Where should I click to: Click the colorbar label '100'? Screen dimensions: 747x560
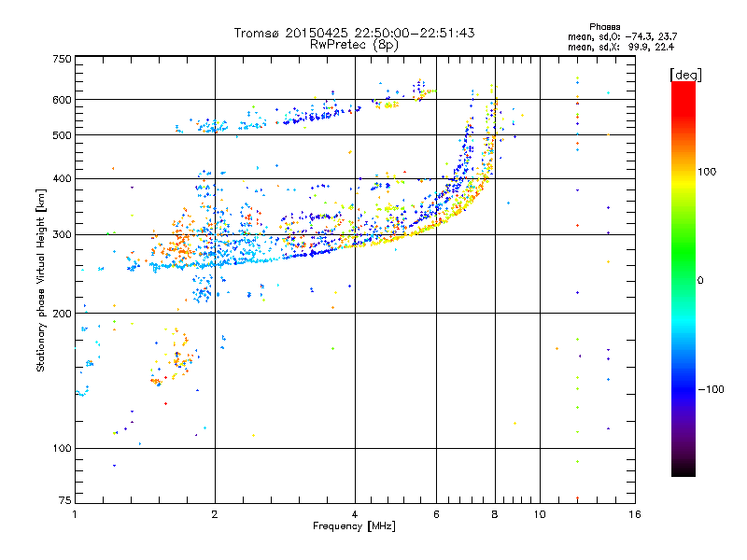[707, 172]
